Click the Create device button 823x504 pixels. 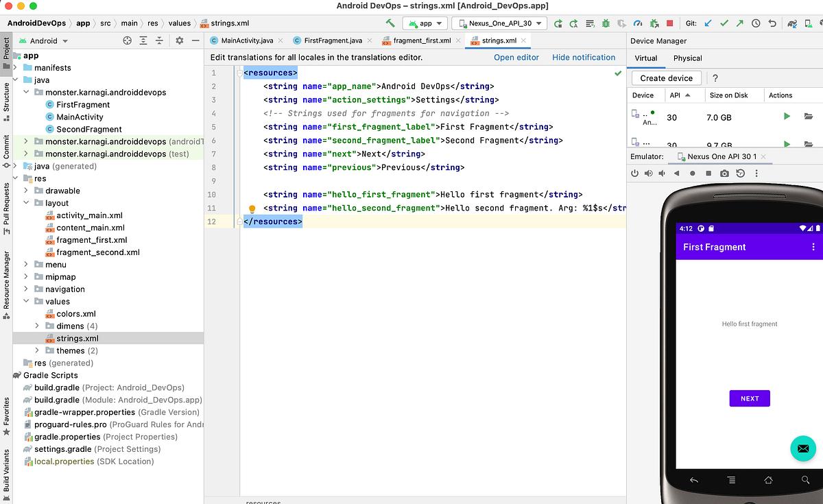point(666,77)
